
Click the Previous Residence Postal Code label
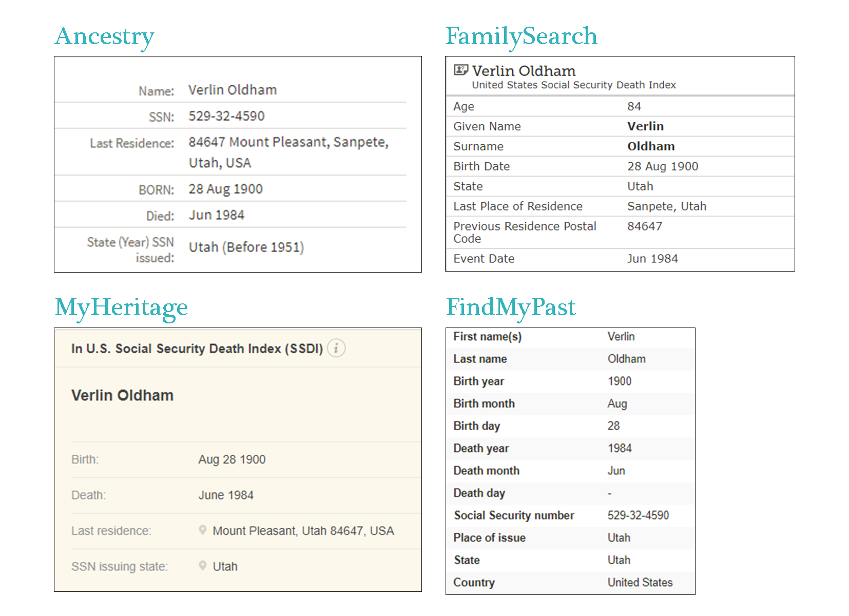coord(525,233)
